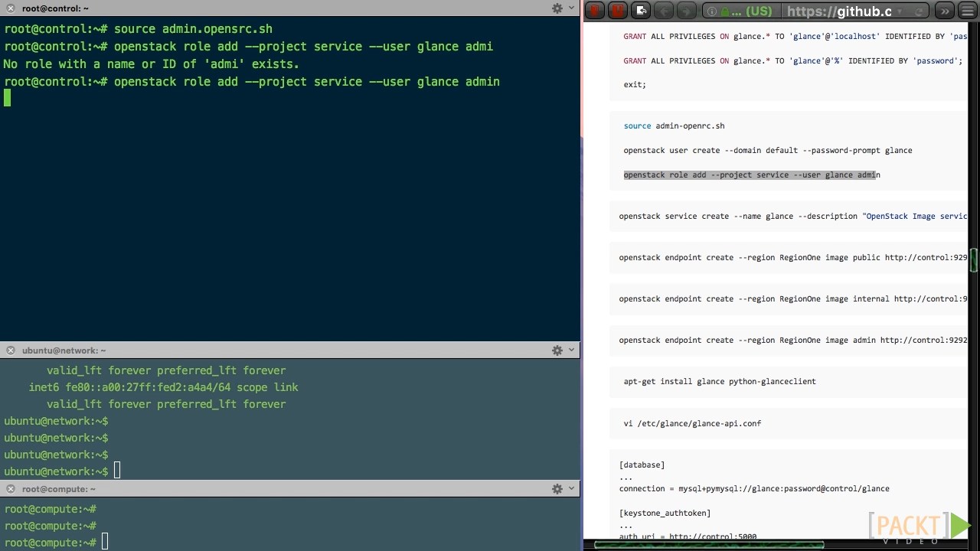980x551 pixels.
Task: Click the last ubuntu@network prompt line
Action: (x=62, y=471)
